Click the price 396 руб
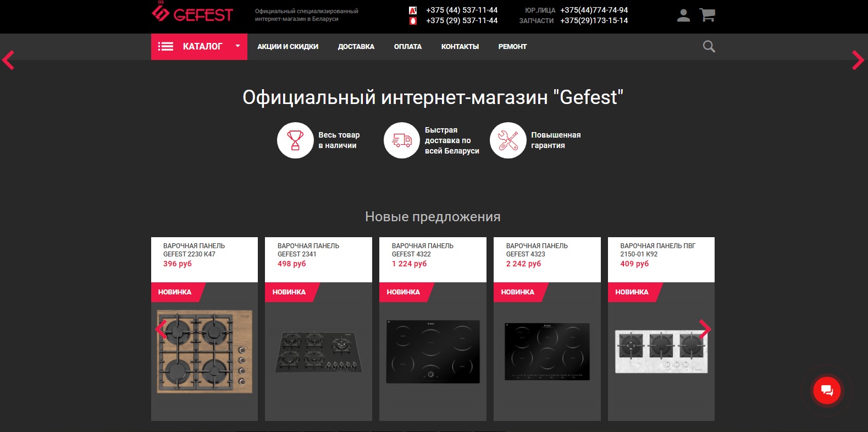The height and width of the screenshot is (432, 868). click(178, 264)
